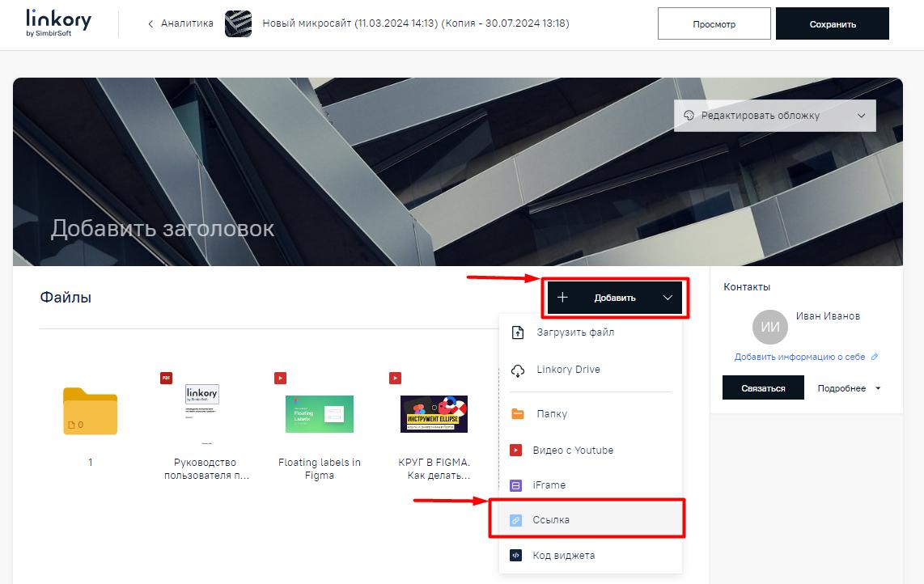
Task: Click the yellow folder icon named 1
Action: tap(90, 411)
